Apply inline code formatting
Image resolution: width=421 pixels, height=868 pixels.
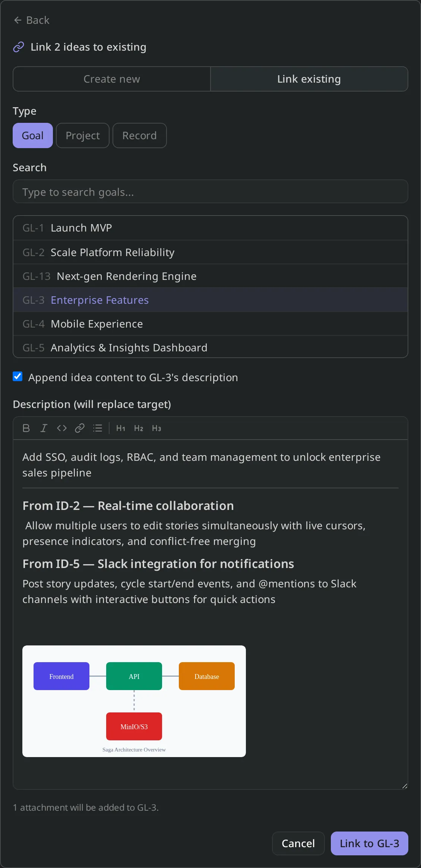click(62, 428)
